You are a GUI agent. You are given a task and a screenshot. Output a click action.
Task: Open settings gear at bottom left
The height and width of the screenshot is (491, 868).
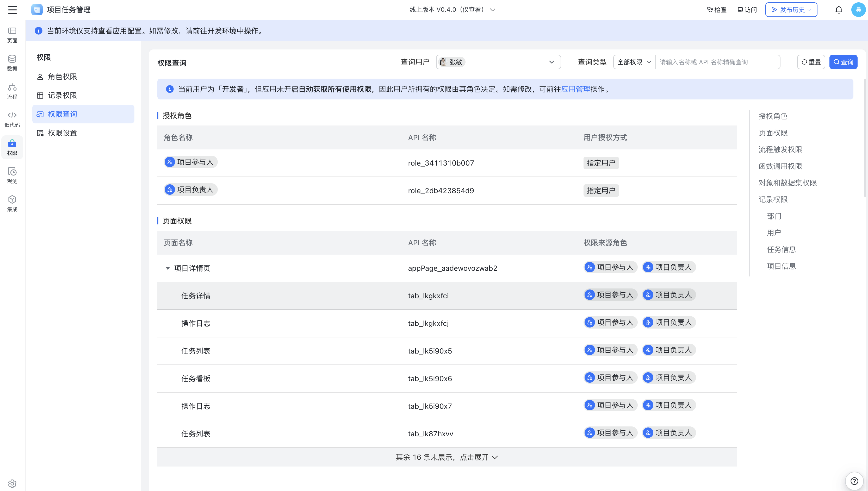pyautogui.click(x=12, y=483)
